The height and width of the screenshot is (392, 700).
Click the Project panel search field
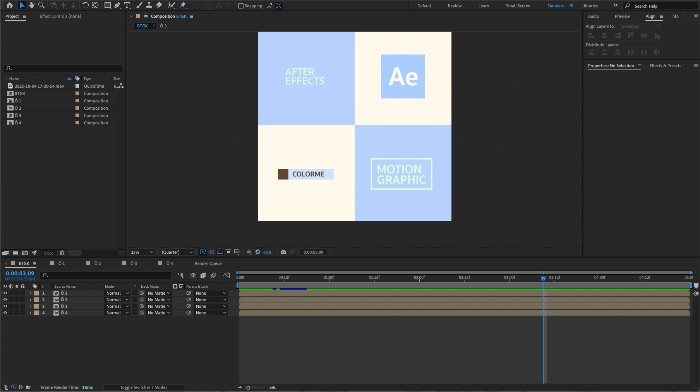(x=62, y=68)
